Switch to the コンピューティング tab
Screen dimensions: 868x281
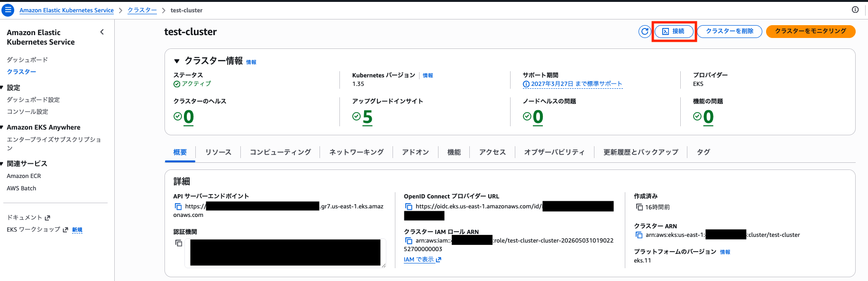[x=280, y=152]
